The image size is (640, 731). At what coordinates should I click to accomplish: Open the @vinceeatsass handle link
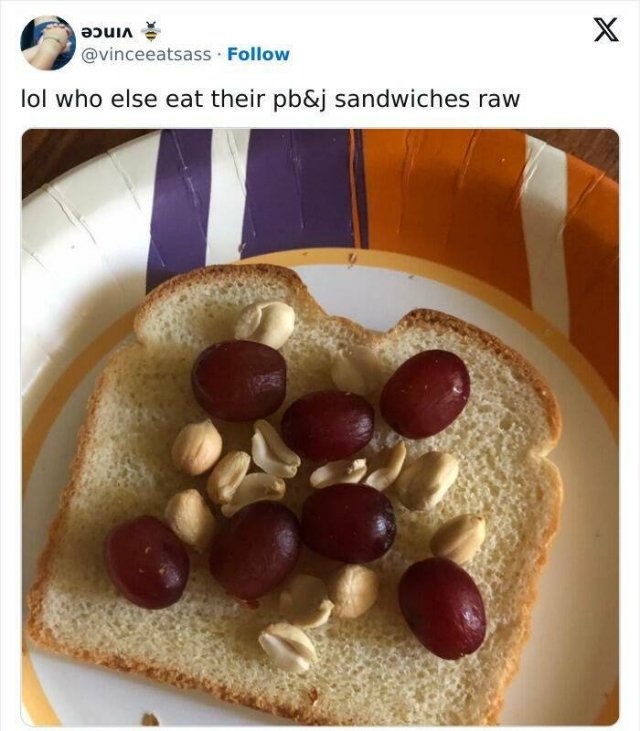click(146, 54)
